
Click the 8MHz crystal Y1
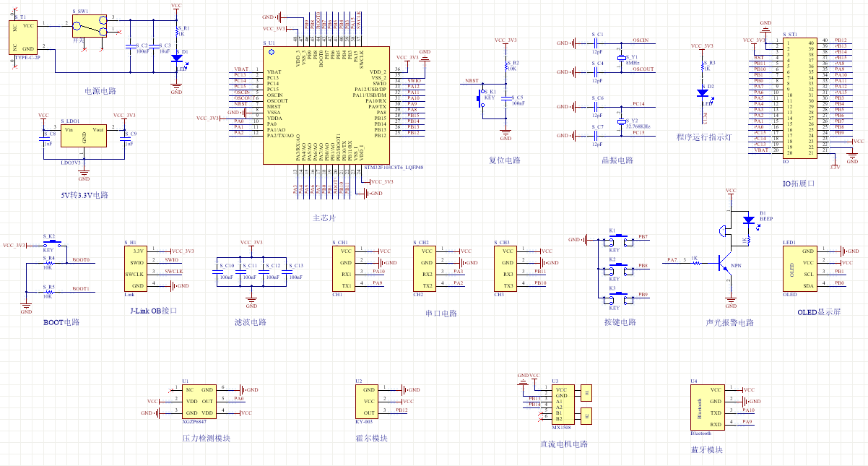point(620,57)
